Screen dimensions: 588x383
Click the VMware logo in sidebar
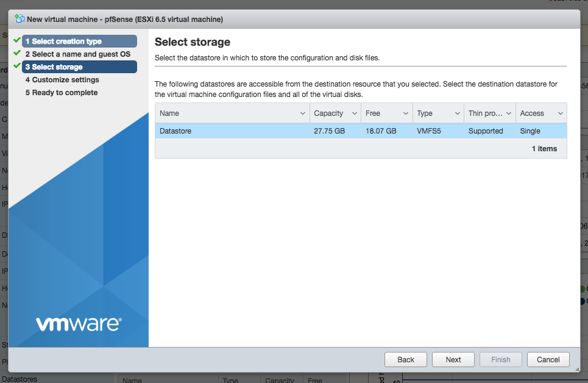(x=79, y=324)
